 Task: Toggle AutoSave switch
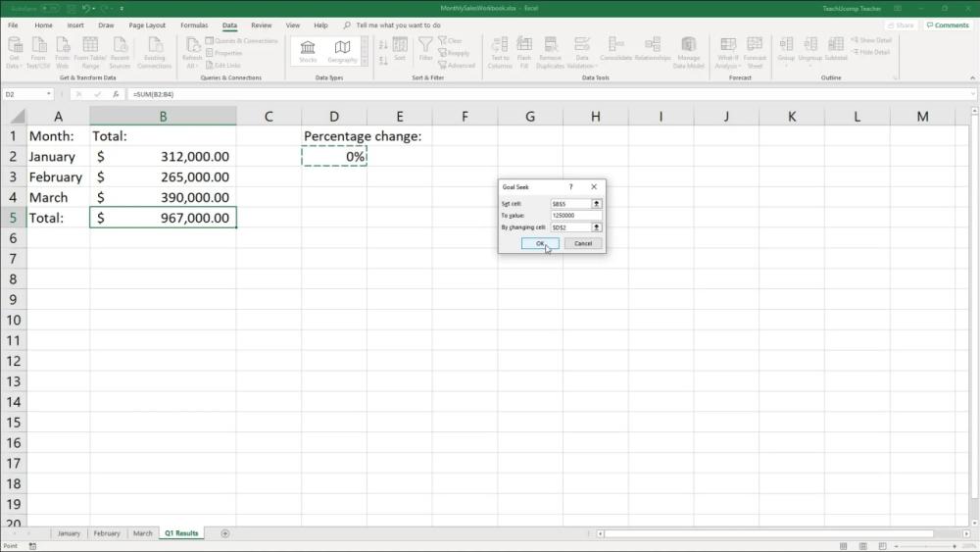(x=51, y=8)
